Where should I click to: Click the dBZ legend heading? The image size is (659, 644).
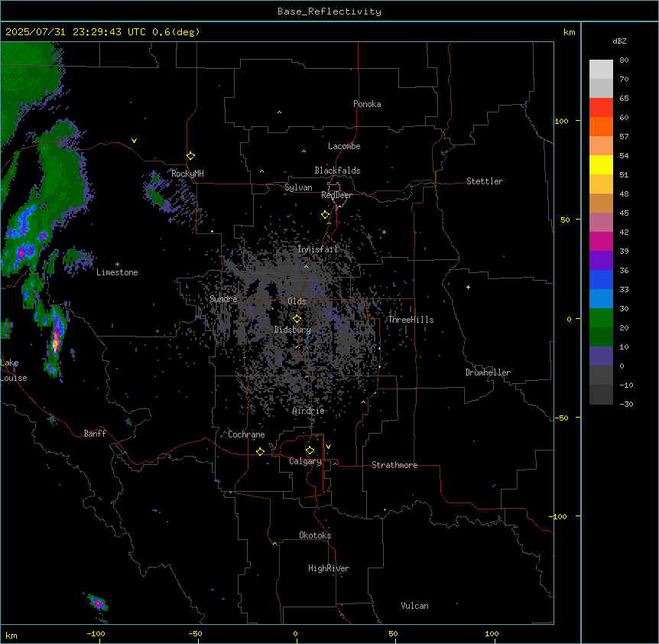click(619, 41)
